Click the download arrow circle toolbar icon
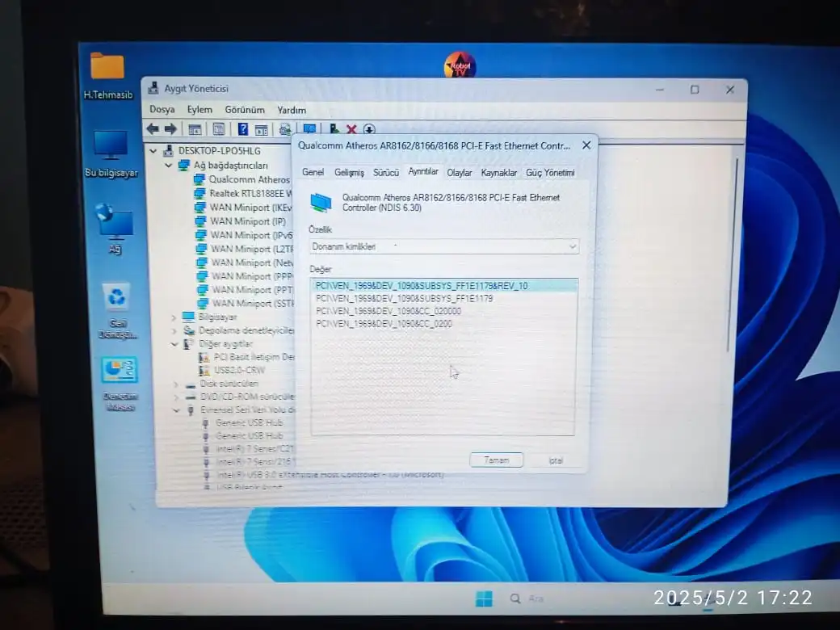Image resolution: width=840 pixels, height=630 pixels. (x=369, y=129)
